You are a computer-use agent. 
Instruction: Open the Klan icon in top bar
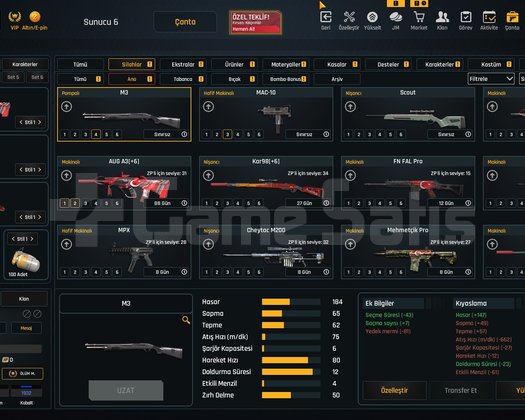pyautogui.click(x=442, y=17)
